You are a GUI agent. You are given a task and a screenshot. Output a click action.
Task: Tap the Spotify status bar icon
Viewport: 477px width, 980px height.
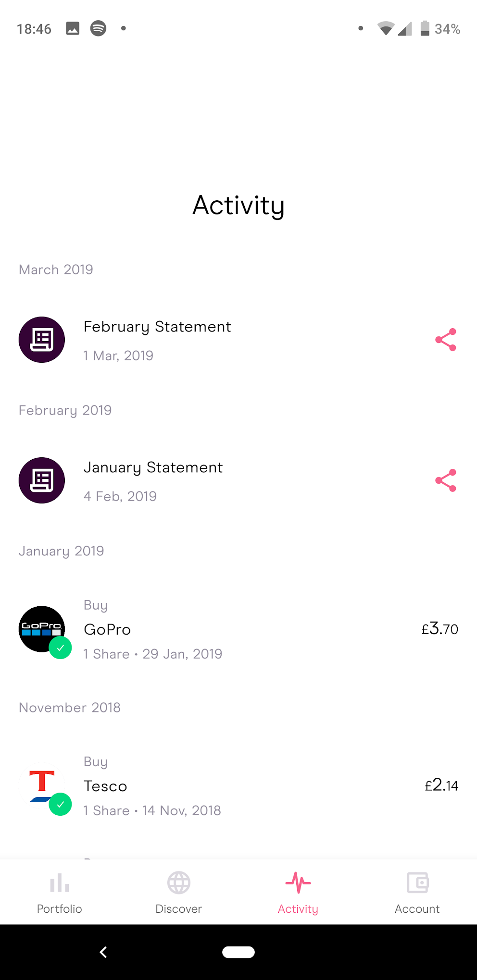click(98, 28)
